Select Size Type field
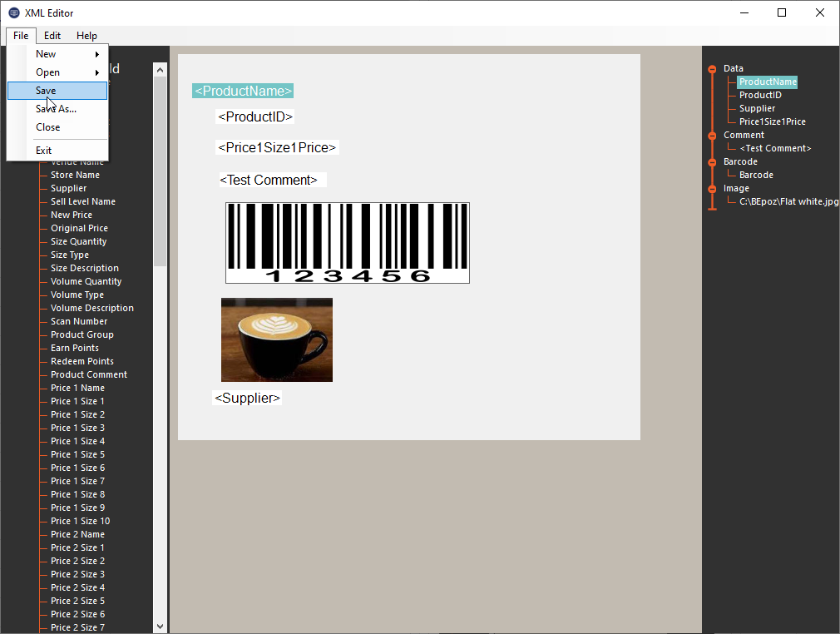The height and width of the screenshot is (634, 840). tap(70, 255)
